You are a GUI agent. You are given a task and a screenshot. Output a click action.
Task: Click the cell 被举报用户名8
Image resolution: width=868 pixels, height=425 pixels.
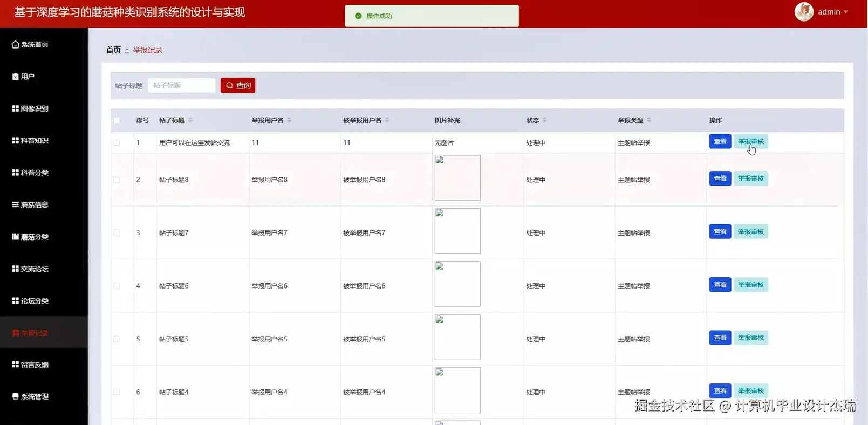coord(364,180)
